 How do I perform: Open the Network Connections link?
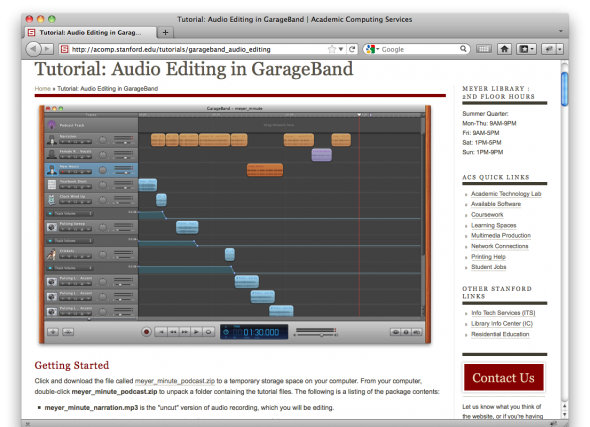(500, 246)
